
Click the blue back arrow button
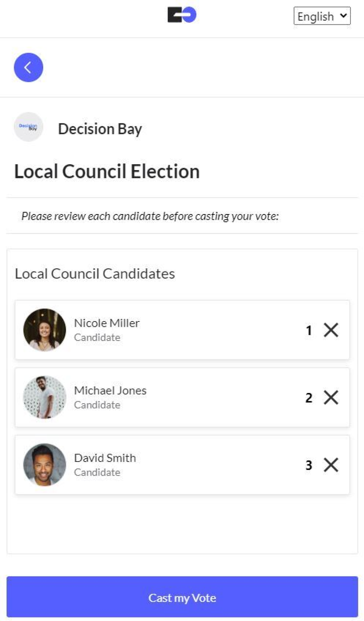click(28, 68)
